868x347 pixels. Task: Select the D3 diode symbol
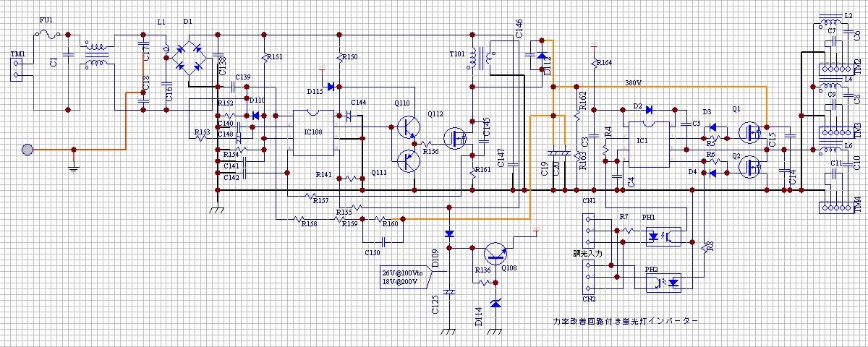[712, 127]
